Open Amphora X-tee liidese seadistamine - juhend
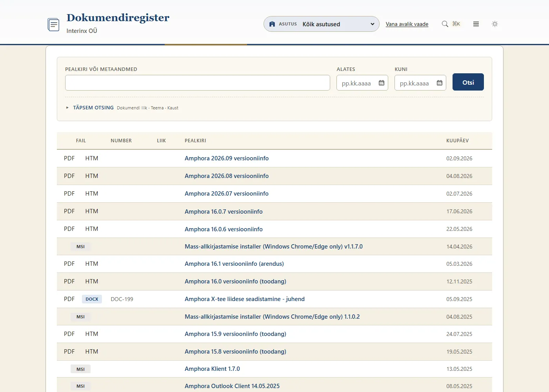The height and width of the screenshot is (392, 549). pos(245,299)
